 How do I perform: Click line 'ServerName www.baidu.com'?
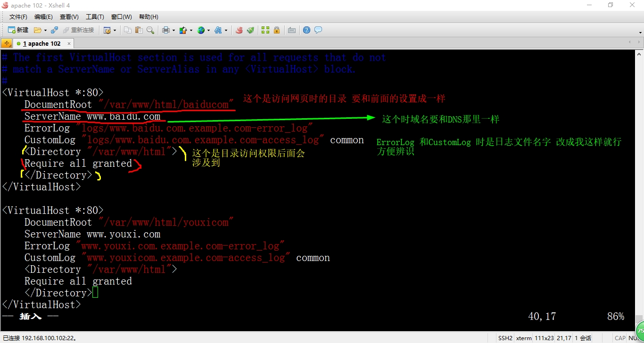pyautogui.click(x=92, y=116)
